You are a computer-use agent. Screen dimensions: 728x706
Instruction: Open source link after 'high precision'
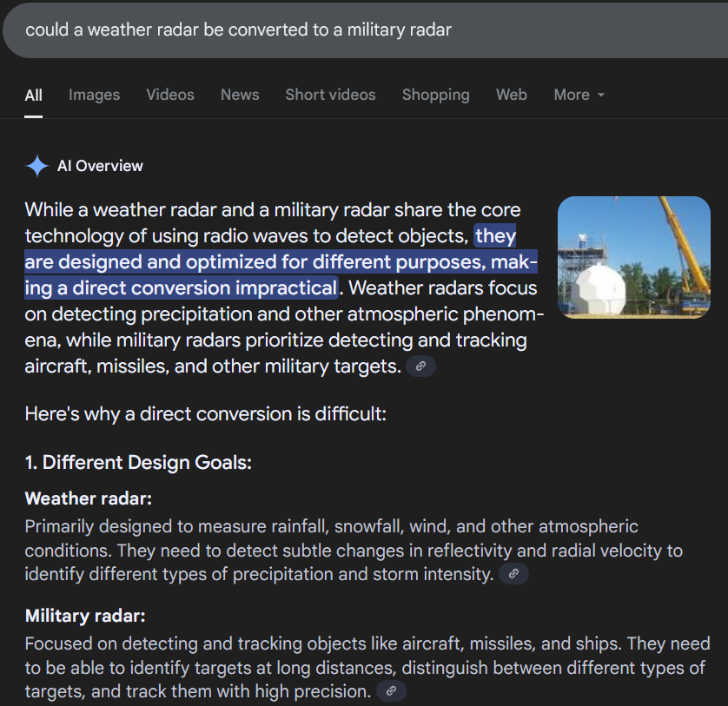pyautogui.click(x=391, y=690)
